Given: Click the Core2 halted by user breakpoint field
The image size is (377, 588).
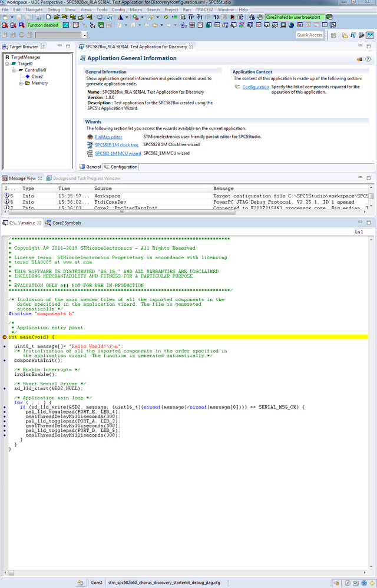Looking at the screenshot, I should [x=295, y=17].
